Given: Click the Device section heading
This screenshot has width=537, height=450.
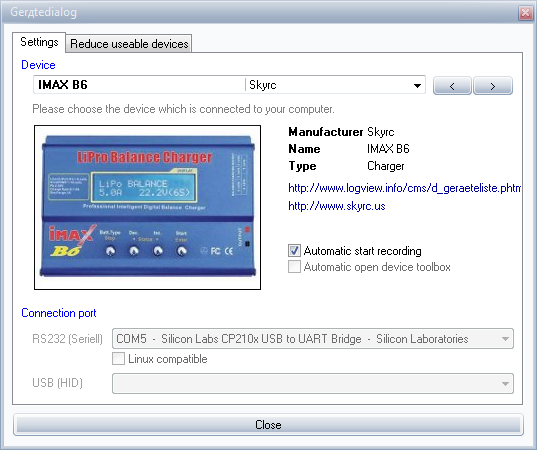Looking at the screenshot, I should pos(38,65).
